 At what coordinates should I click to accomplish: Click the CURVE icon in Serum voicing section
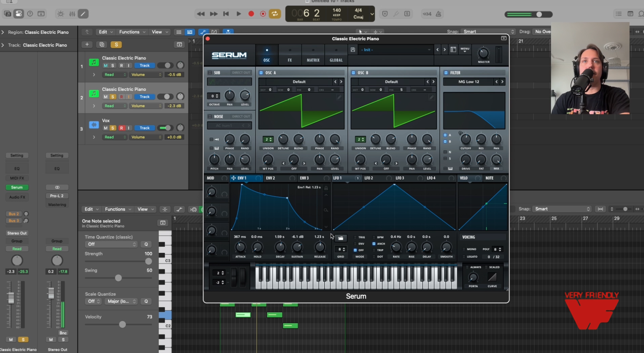click(x=492, y=277)
